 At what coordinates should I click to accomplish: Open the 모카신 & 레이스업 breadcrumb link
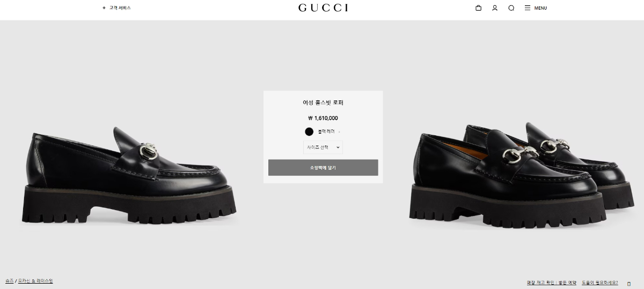[35, 281]
